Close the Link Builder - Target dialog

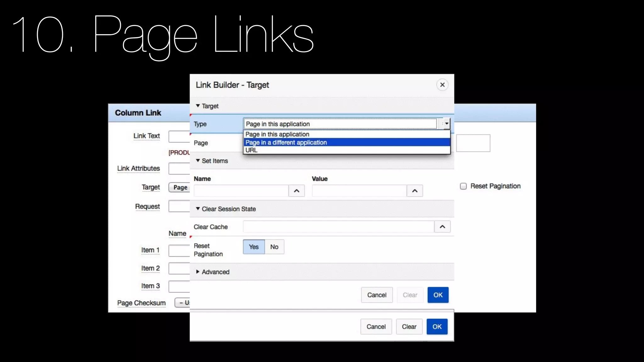442,85
